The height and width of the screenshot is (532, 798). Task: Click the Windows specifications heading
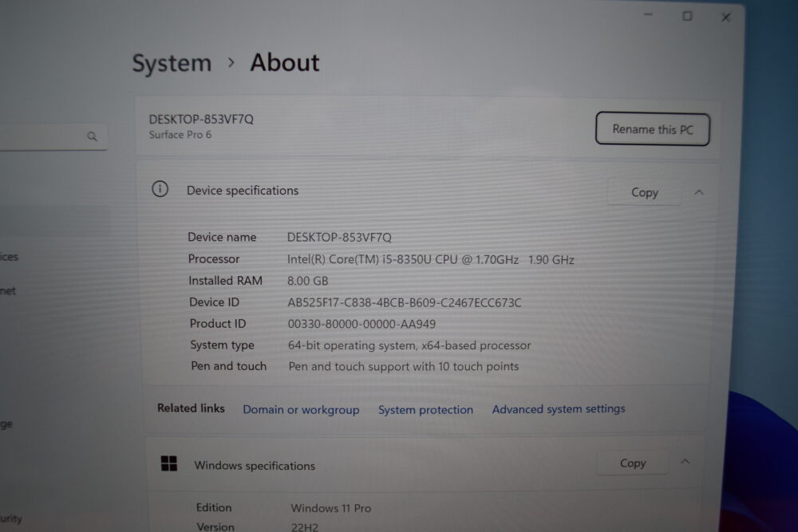255,466
